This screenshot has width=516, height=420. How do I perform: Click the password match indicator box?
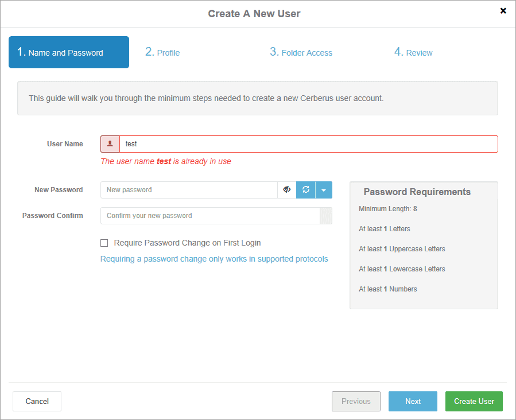click(x=326, y=216)
